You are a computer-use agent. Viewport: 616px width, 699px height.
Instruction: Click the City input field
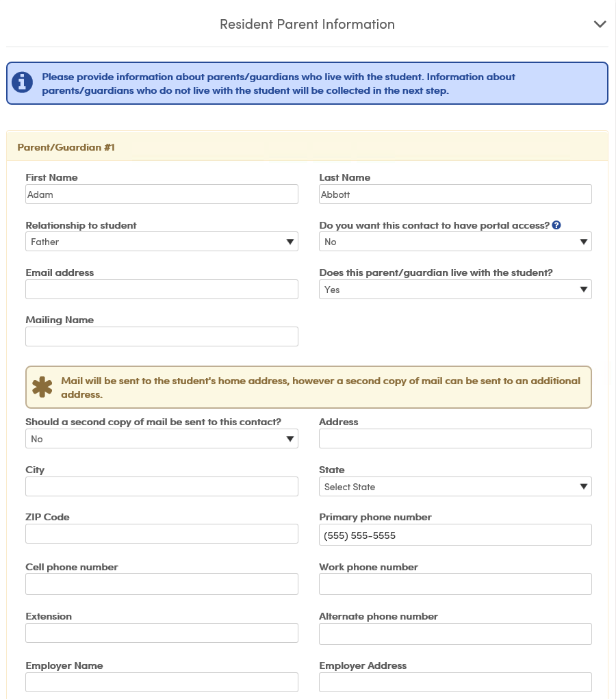point(162,486)
